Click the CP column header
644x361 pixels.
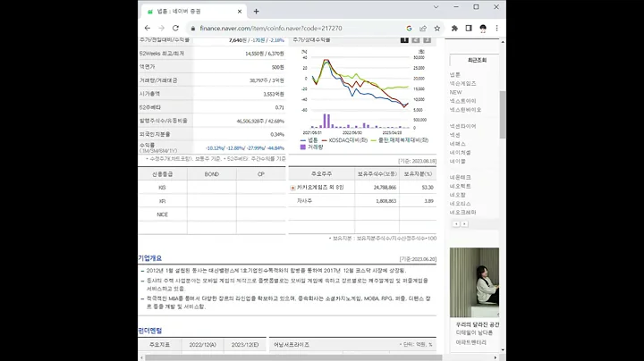pos(261,174)
